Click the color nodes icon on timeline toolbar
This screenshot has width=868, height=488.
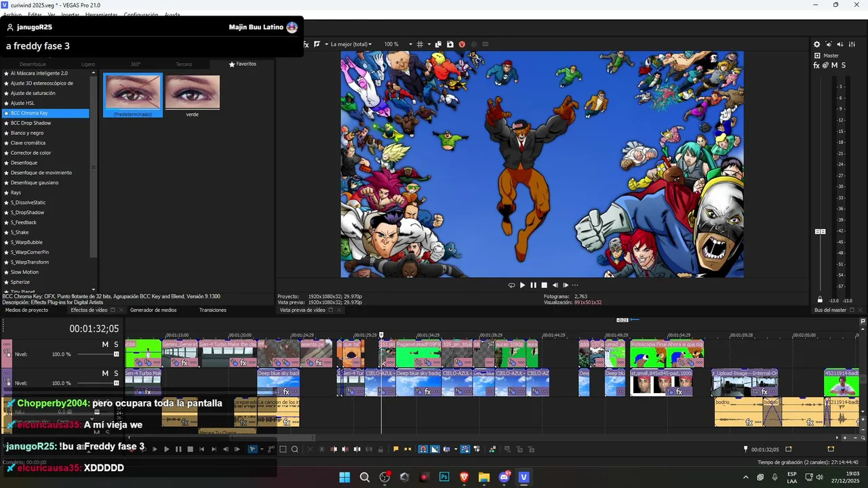click(x=492, y=449)
